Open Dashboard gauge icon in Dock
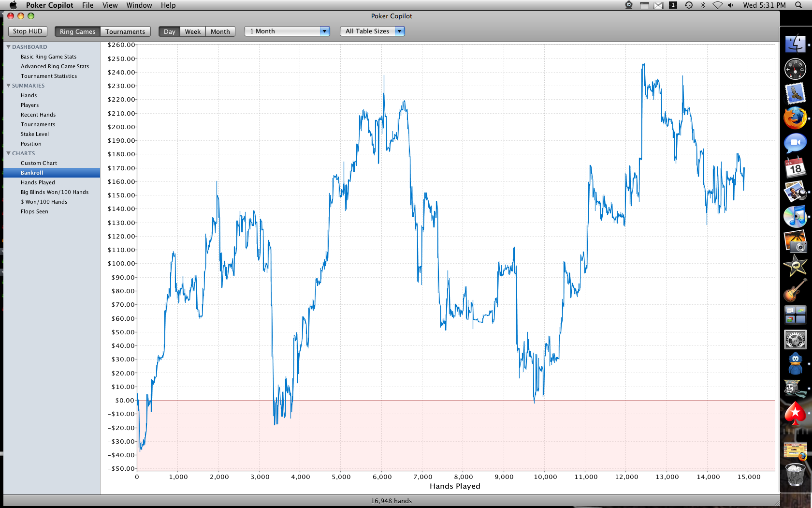This screenshot has height=508, width=812. tap(795, 69)
